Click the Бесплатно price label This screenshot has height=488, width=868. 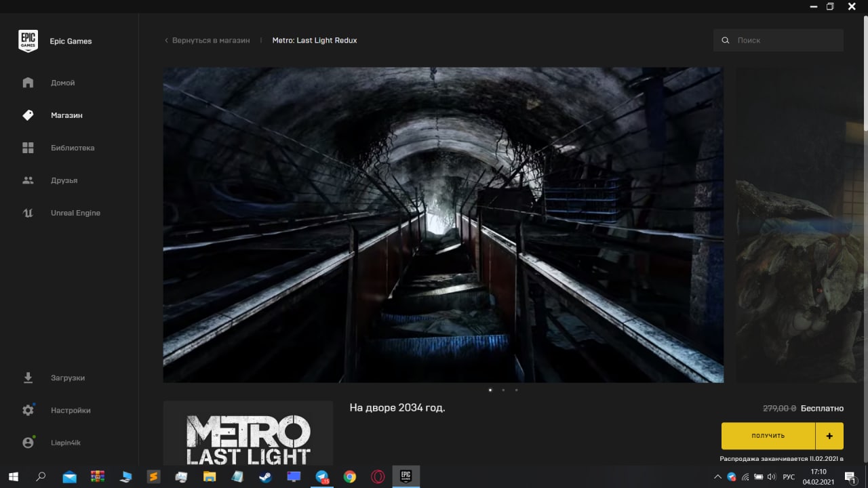(x=822, y=409)
